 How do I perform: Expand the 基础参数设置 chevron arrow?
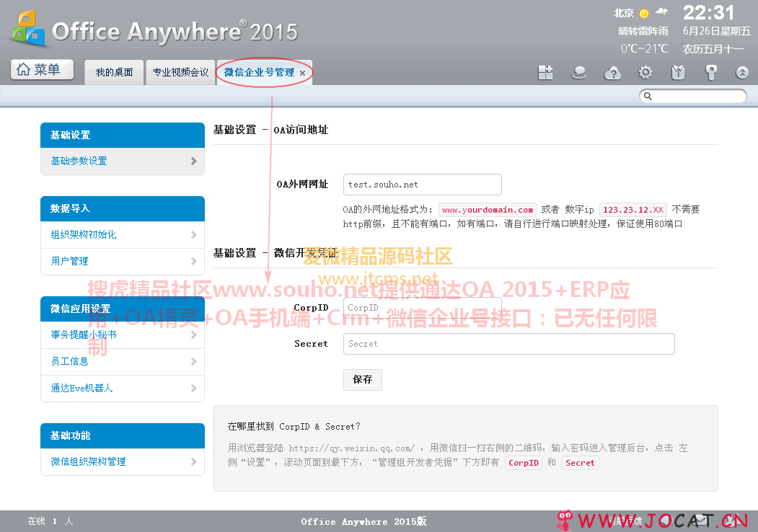[x=193, y=161]
